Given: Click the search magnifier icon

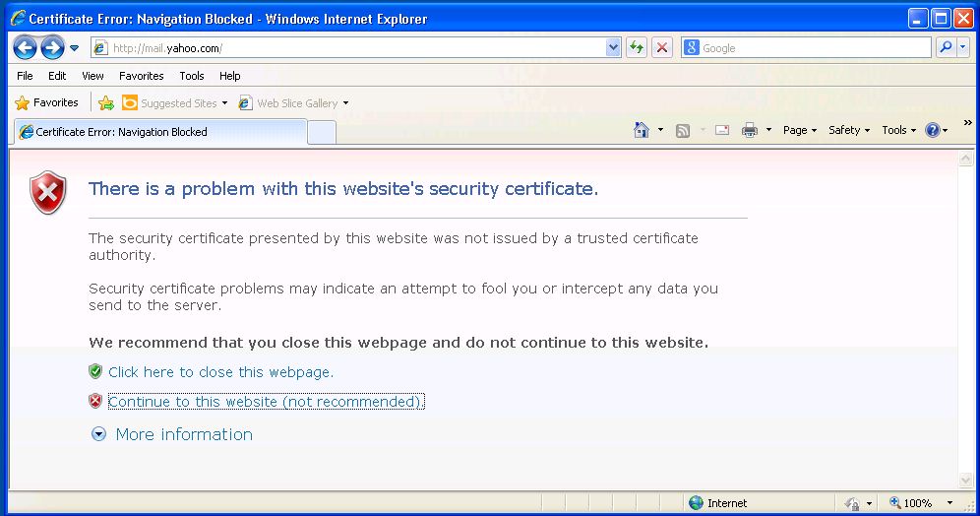Looking at the screenshot, I should [x=946, y=47].
